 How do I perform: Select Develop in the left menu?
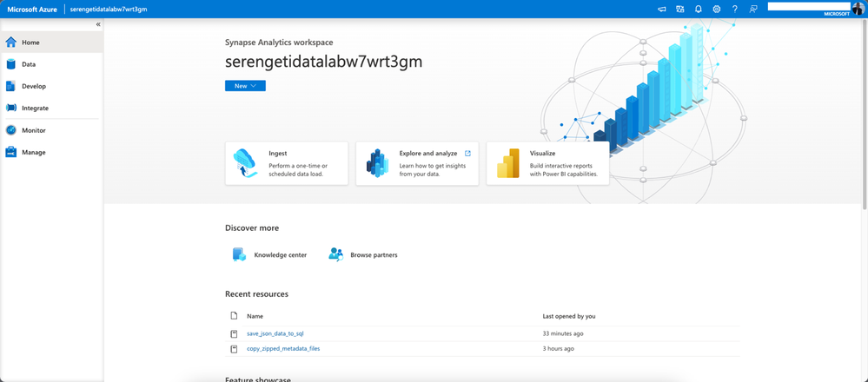(x=34, y=86)
